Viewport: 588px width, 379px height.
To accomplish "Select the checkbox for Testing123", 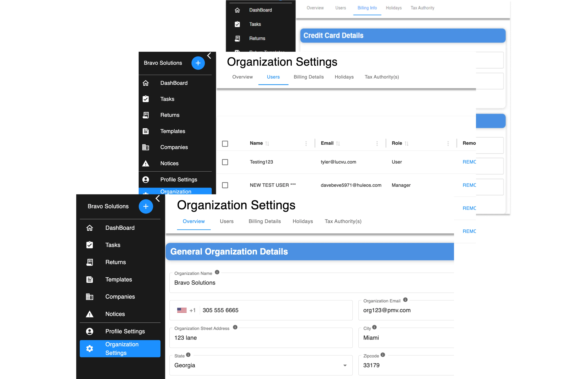I will [225, 162].
